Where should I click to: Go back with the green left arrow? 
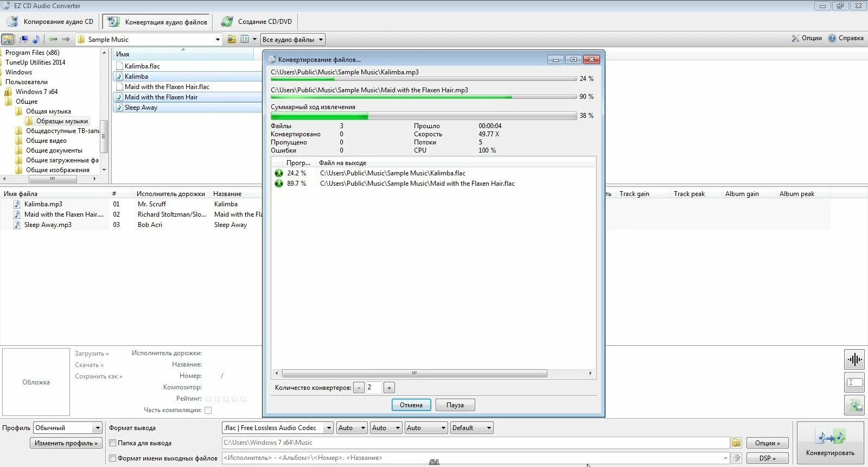coord(53,39)
